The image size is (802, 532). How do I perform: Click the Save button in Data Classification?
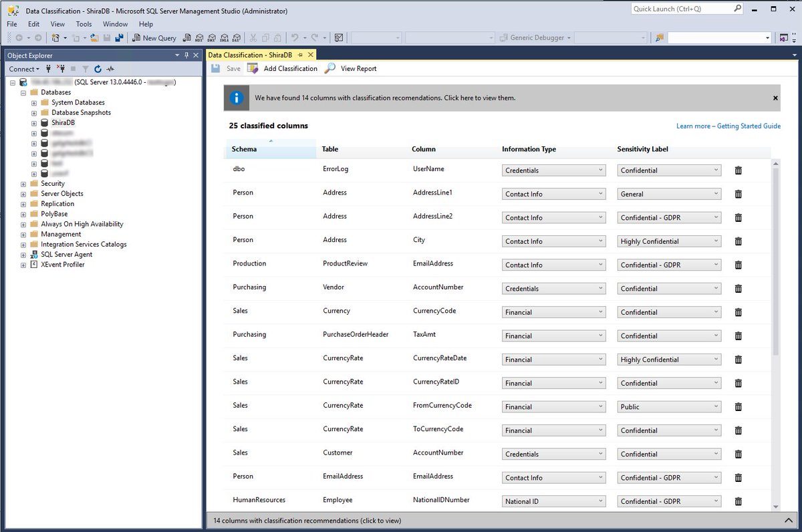click(x=226, y=68)
